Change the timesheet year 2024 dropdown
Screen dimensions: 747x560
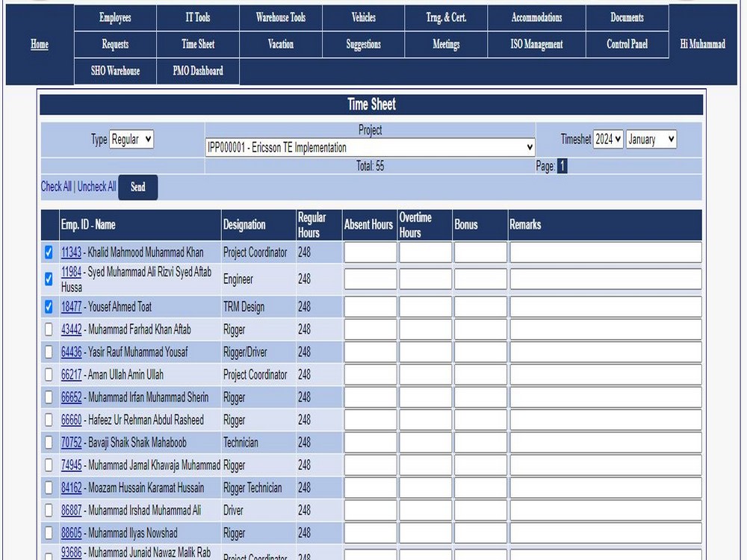[608, 139]
